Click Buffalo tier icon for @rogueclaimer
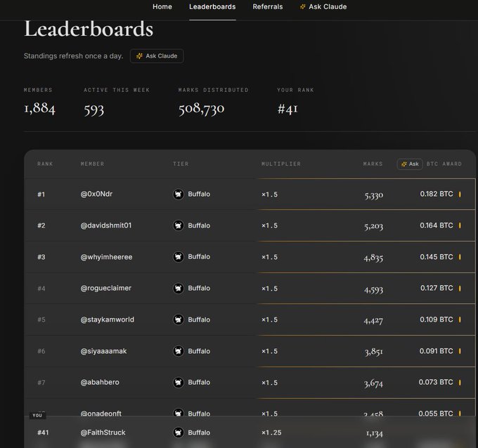Image resolution: width=478 pixels, height=448 pixels. 179,289
